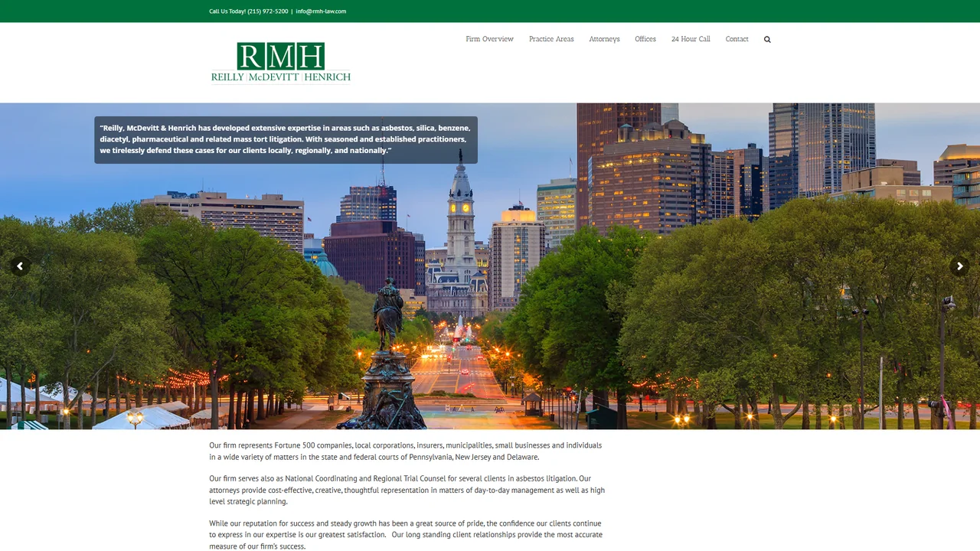Screen dimensions: 980x551
Task: Select the Offices menu item
Action: (645, 39)
